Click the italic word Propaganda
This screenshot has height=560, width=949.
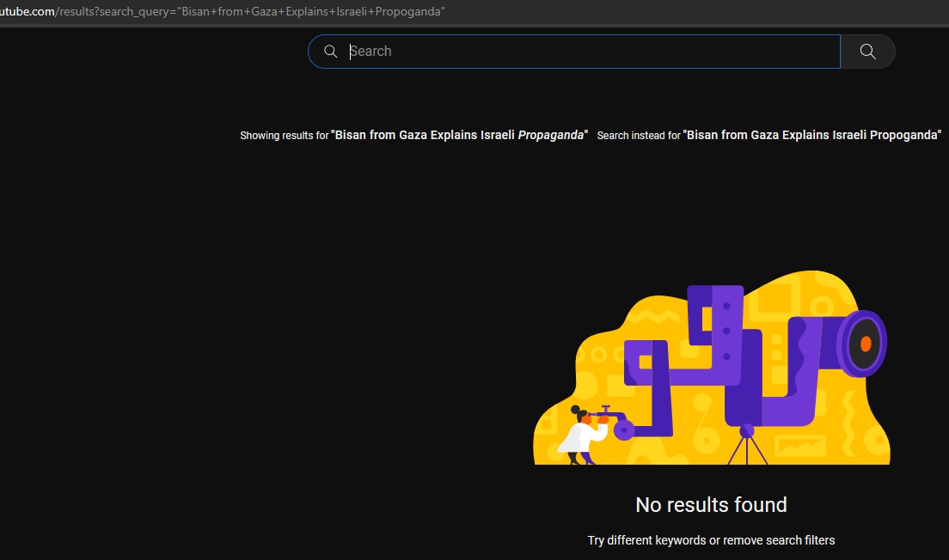[x=550, y=136]
